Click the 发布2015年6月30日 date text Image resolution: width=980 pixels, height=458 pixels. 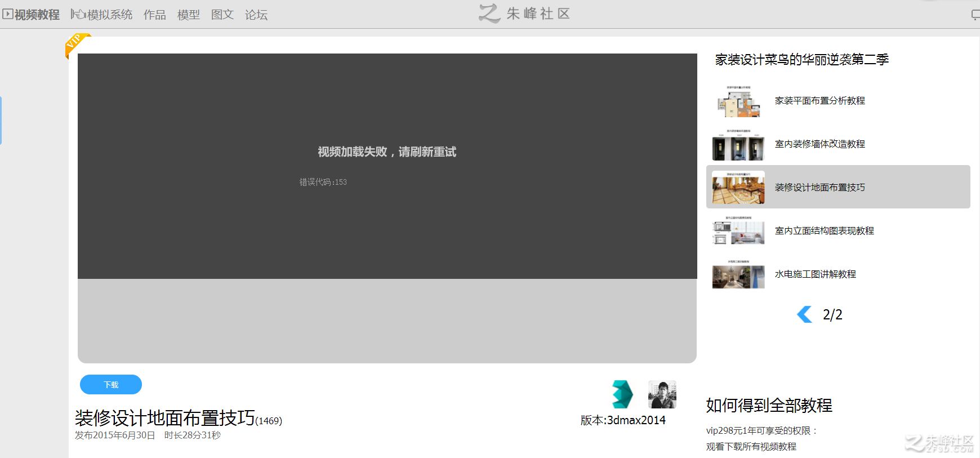coord(115,435)
